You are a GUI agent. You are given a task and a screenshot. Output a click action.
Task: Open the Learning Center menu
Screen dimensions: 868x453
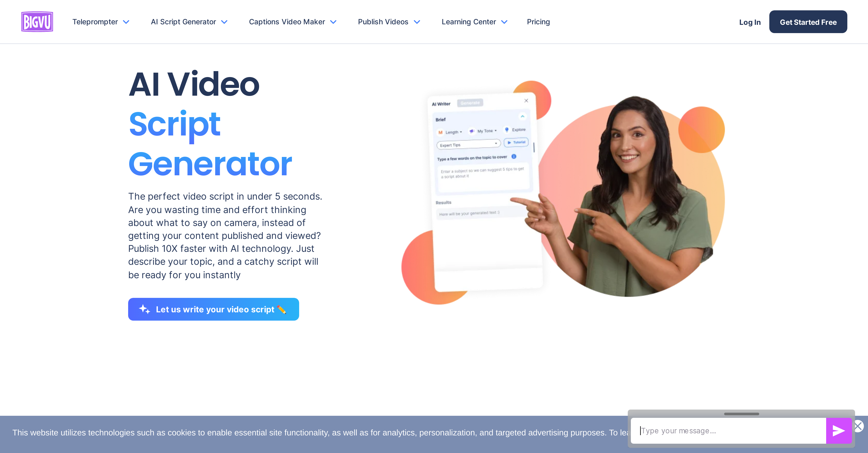(x=474, y=22)
